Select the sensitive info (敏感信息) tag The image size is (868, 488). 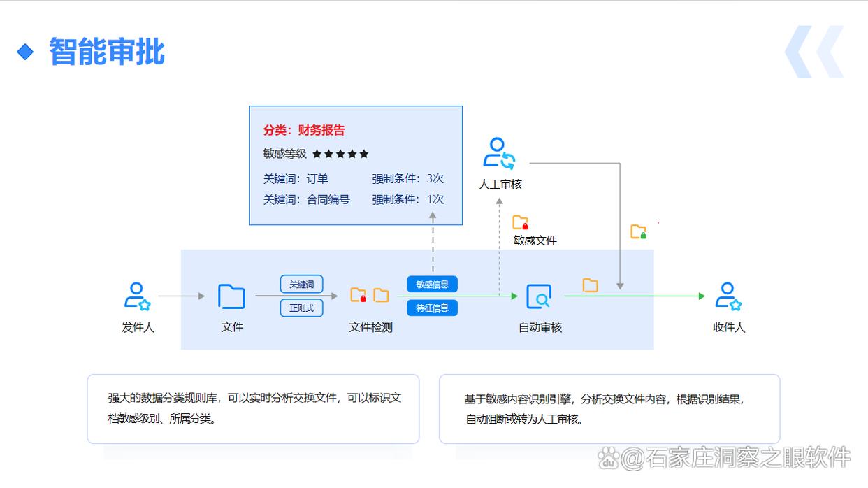tap(432, 284)
